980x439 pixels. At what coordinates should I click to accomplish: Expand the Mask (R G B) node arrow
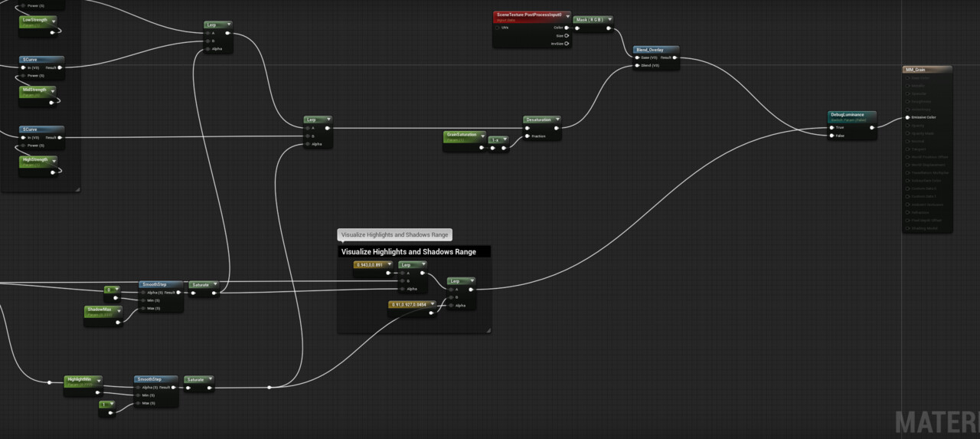point(609,20)
